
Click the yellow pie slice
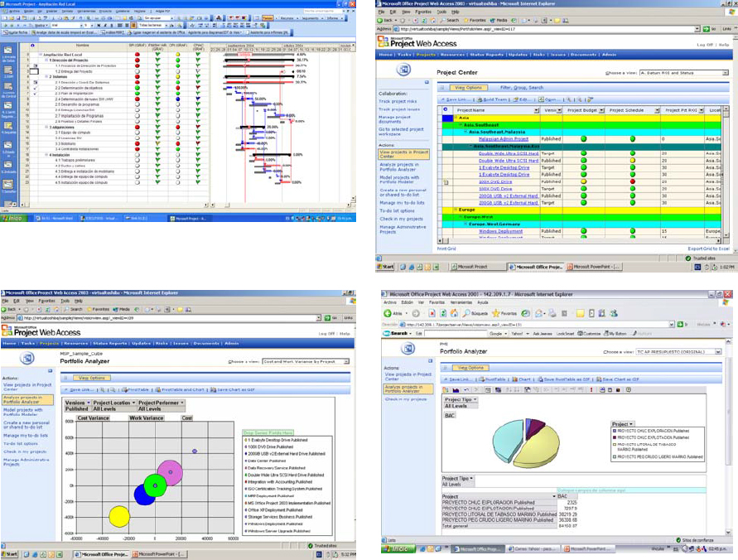point(538,447)
